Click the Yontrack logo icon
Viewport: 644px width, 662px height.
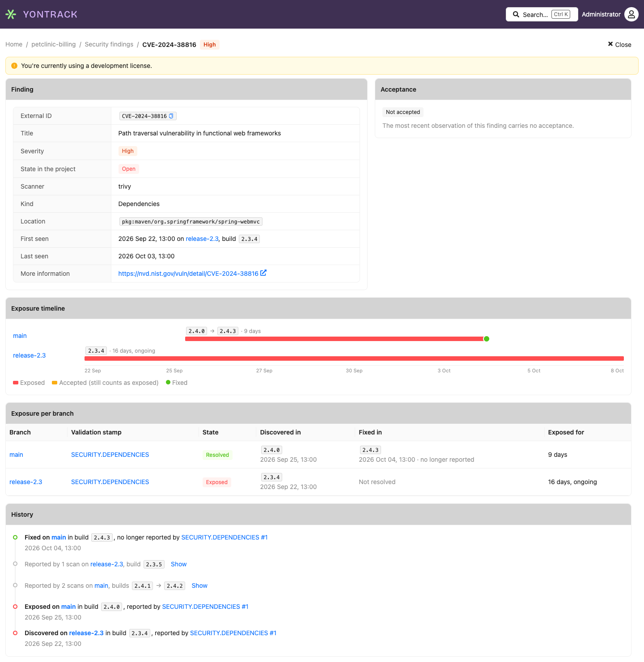coord(11,14)
